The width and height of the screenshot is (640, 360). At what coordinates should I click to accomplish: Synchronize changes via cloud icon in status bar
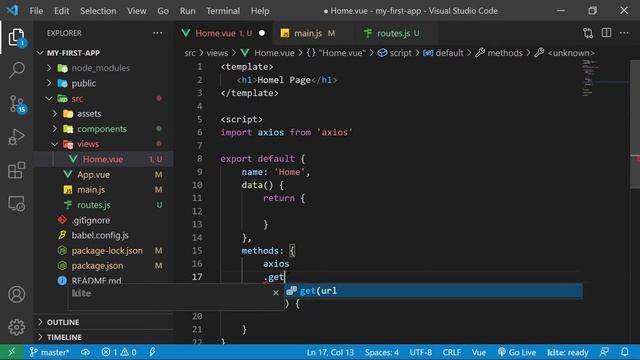pos(85,352)
